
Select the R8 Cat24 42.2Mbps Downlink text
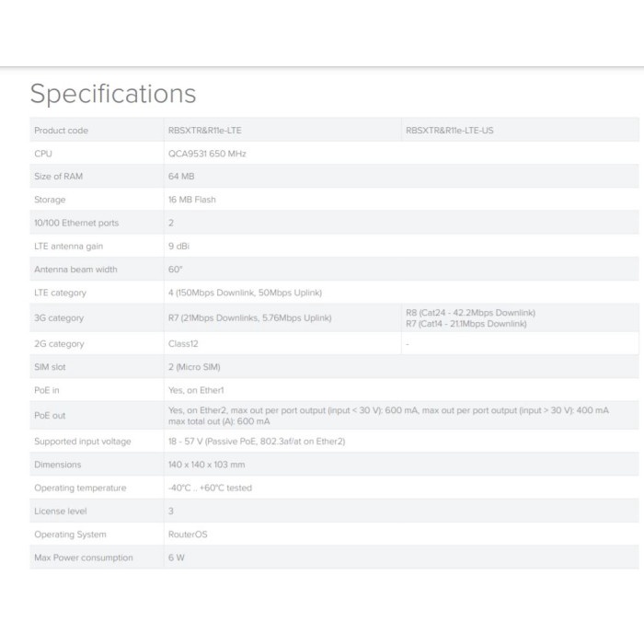pyautogui.click(x=470, y=313)
